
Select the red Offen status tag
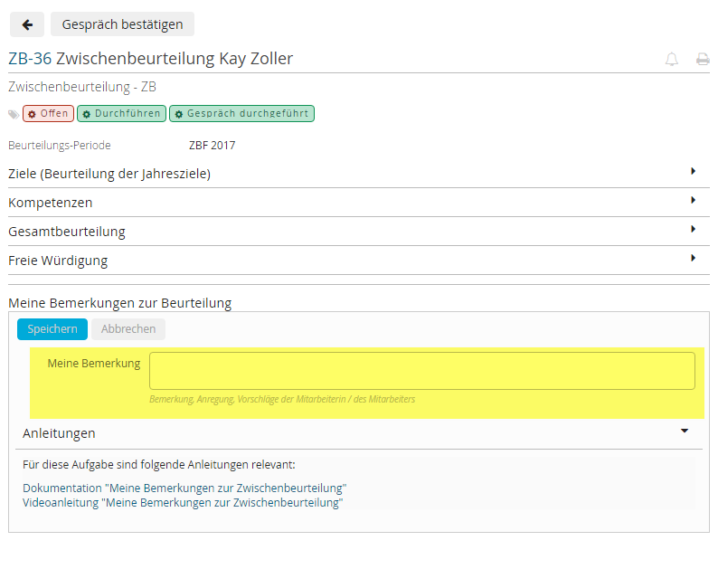point(48,114)
